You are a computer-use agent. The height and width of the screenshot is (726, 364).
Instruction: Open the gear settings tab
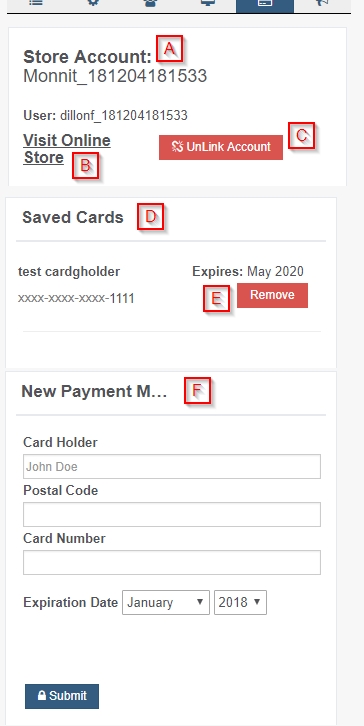click(x=93, y=3)
